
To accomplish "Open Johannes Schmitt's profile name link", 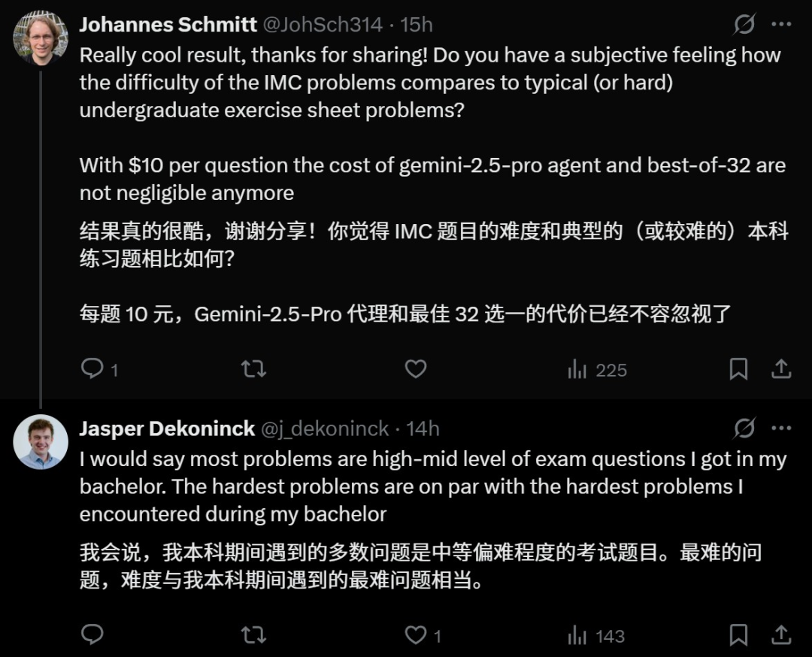I will click(168, 25).
